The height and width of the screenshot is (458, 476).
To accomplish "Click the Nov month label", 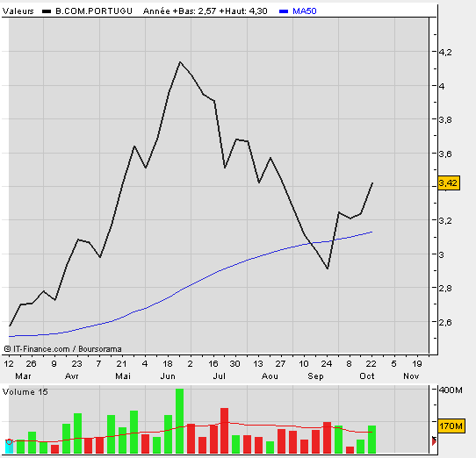I will pyautogui.click(x=411, y=376).
